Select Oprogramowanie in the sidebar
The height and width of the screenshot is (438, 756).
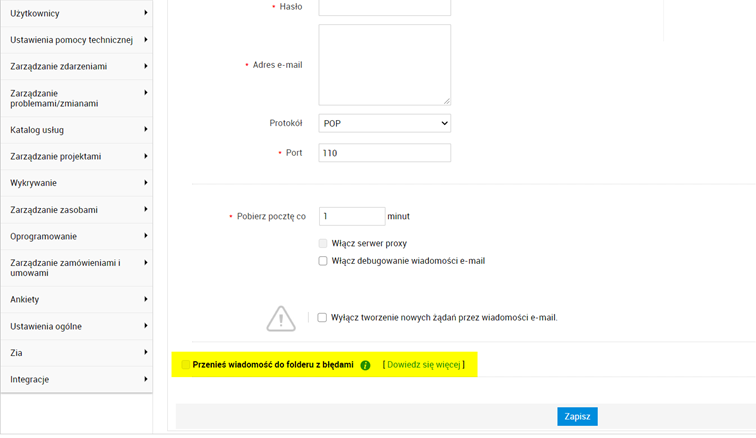pyautogui.click(x=44, y=237)
